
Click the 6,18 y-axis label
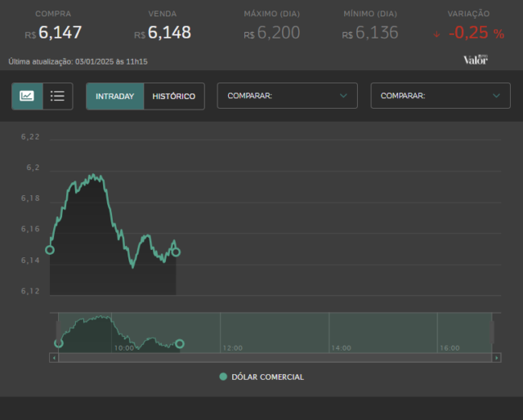pos(30,199)
